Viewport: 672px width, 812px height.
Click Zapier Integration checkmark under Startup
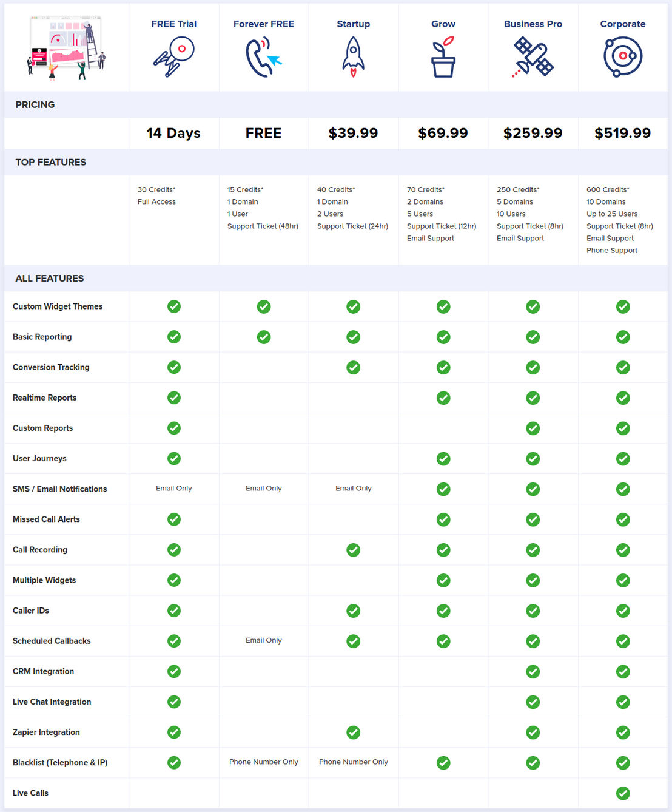[354, 732]
